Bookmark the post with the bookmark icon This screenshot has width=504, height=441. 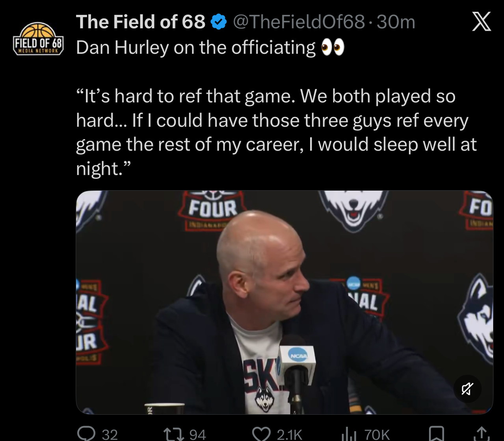point(436,434)
